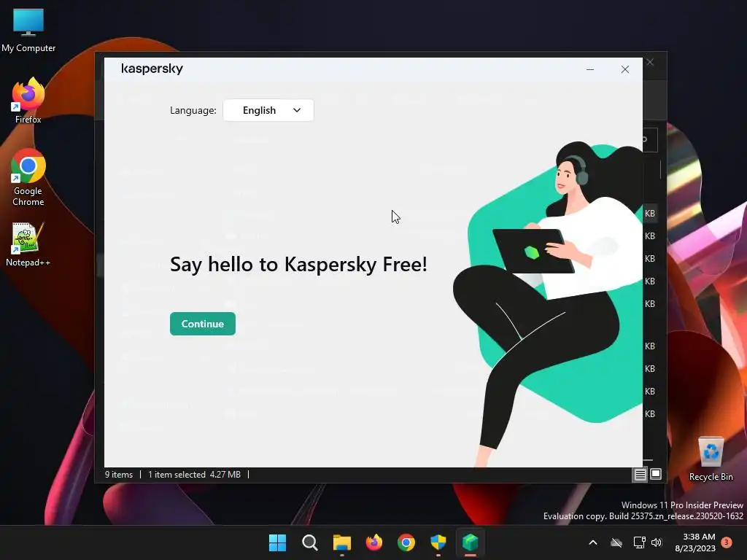747x560 pixels.
Task: Open taskbar Search
Action: (x=309, y=542)
